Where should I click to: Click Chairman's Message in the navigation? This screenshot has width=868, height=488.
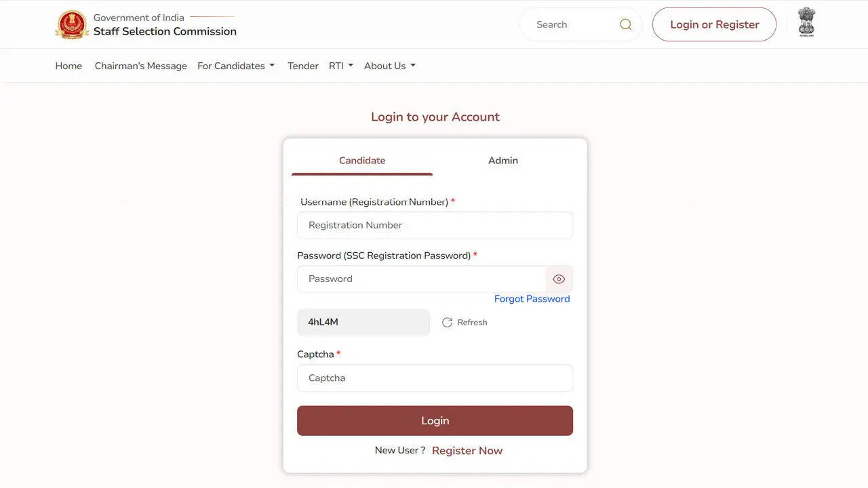[x=140, y=65]
